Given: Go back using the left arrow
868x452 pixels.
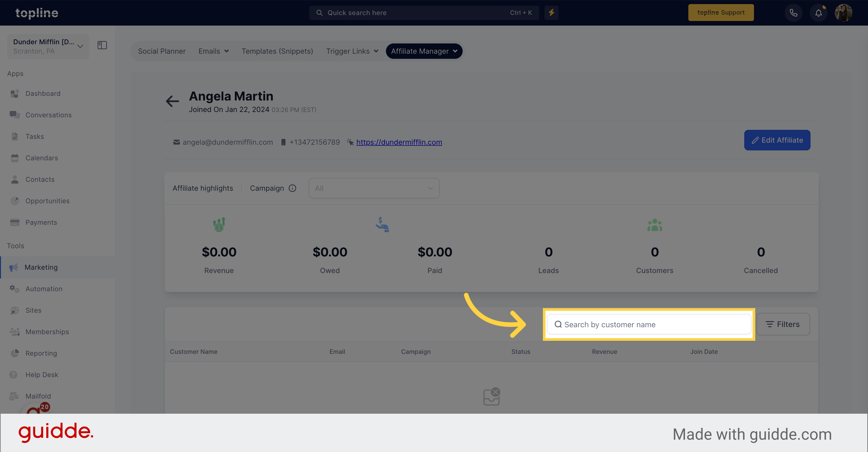Looking at the screenshot, I should click(173, 101).
